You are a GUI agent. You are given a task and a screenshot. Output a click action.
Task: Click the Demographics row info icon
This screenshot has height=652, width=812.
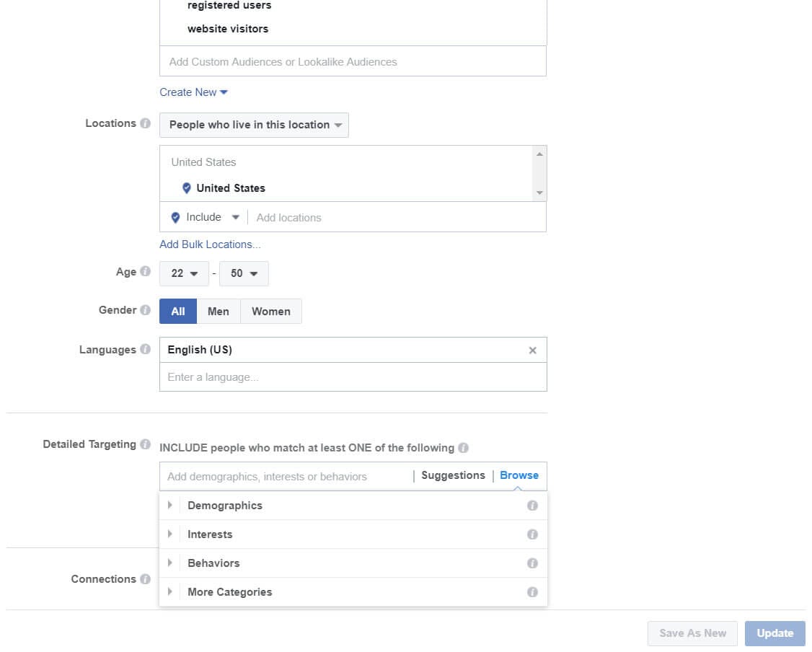point(532,506)
